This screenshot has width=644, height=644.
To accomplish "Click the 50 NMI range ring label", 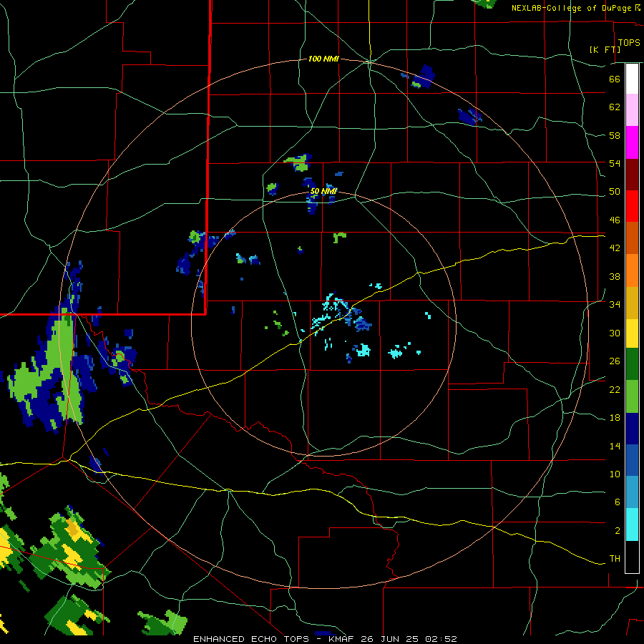I will point(323,191).
